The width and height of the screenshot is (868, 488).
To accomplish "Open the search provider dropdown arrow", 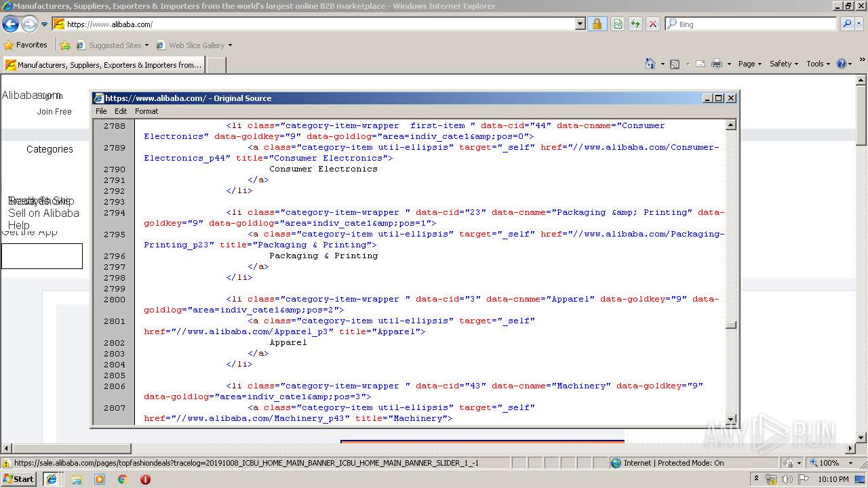I will point(859,24).
